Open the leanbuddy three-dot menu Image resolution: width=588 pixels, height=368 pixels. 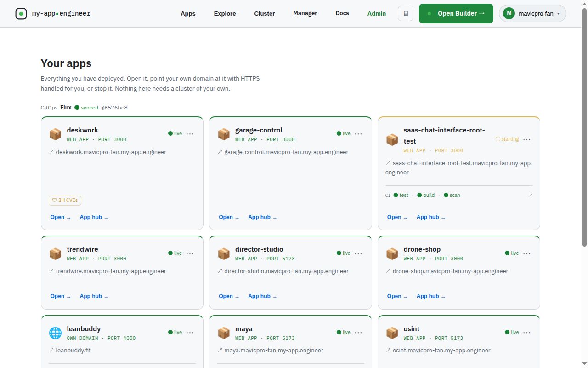(x=190, y=333)
